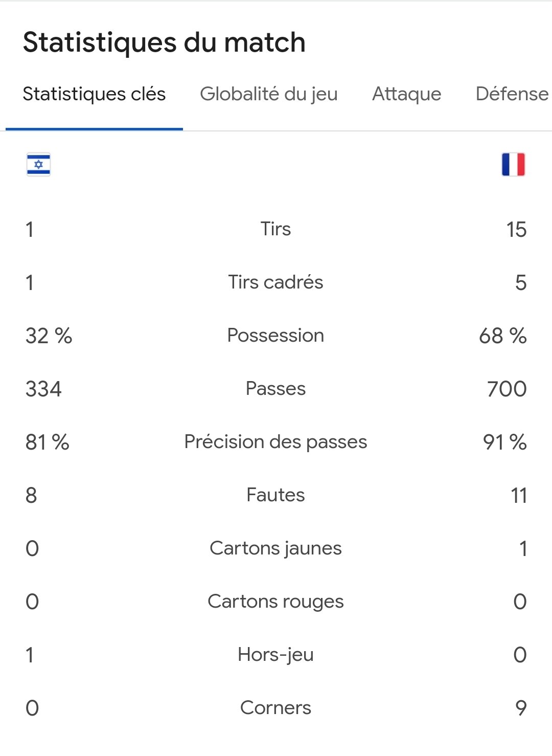Open the Attaque tab
Image resolution: width=552 pixels, height=756 pixels.
[407, 94]
